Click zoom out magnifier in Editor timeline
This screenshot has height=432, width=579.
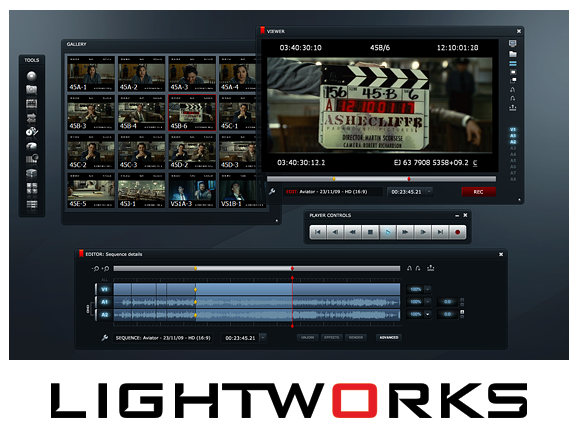pyautogui.click(x=95, y=268)
